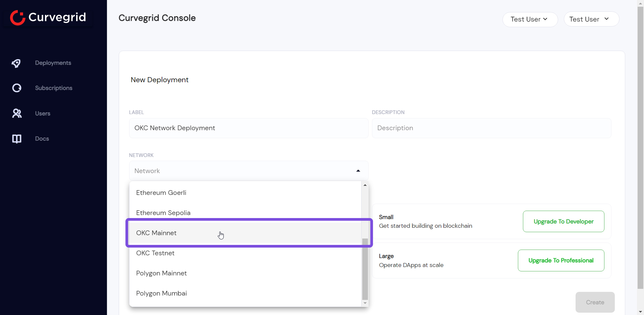
Task: Click the Curvegrid logo icon
Action: pyautogui.click(x=17, y=17)
